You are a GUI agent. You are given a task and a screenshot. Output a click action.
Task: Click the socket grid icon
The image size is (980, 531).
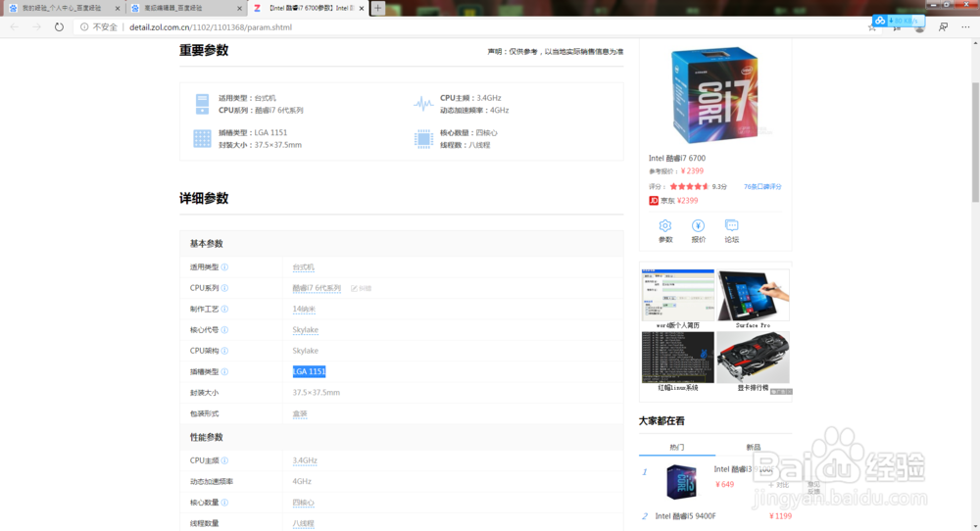(202, 139)
